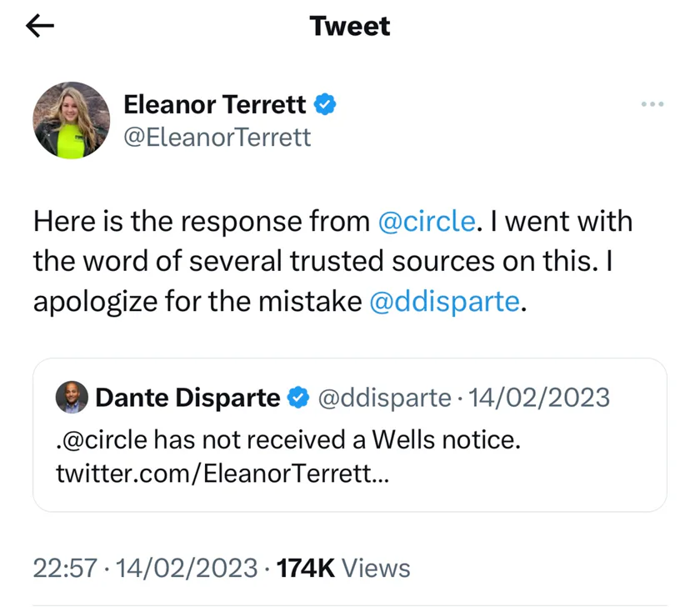Image resolution: width=700 pixels, height=607 pixels.
Task: Open Eleanor Terrett's profile picture
Action: (x=72, y=120)
